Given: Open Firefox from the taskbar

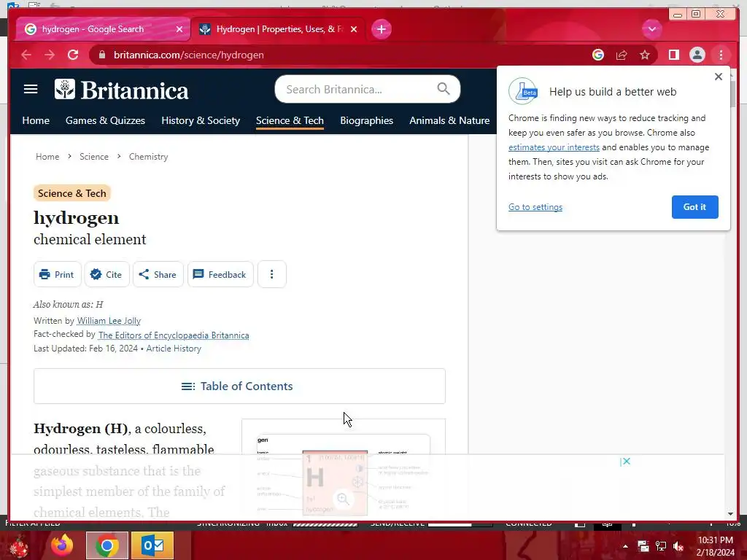Looking at the screenshot, I should tap(62, 545).
